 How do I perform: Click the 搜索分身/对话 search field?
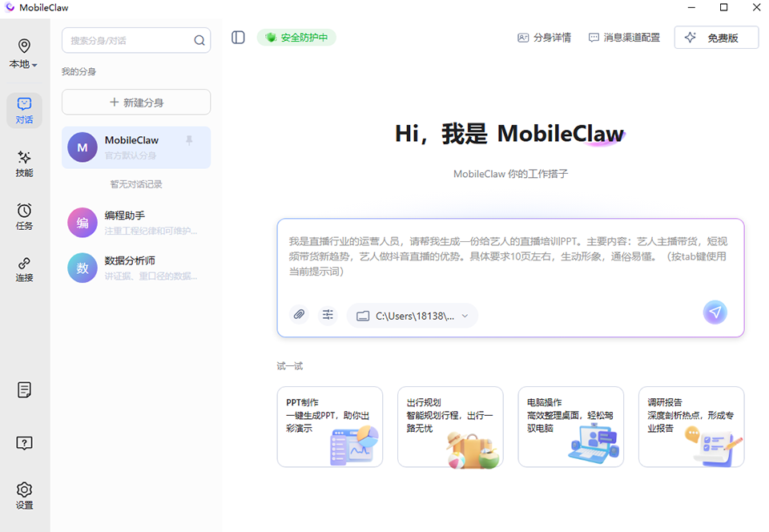click(x=136, y=40)
